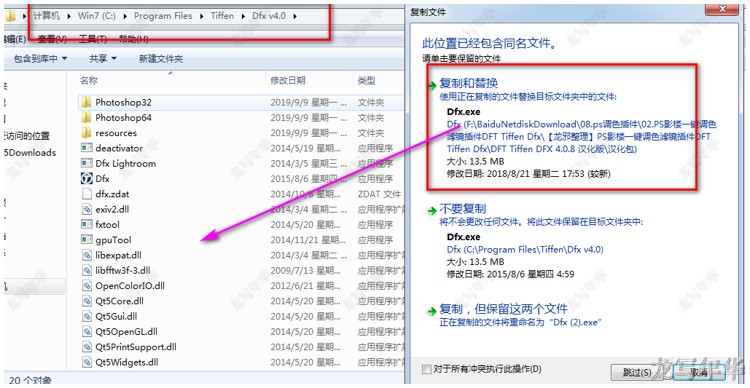Screen dimensions: 750x388
Task: Select the libfftw3f-3.dll file name
Action: coord(122,270)
